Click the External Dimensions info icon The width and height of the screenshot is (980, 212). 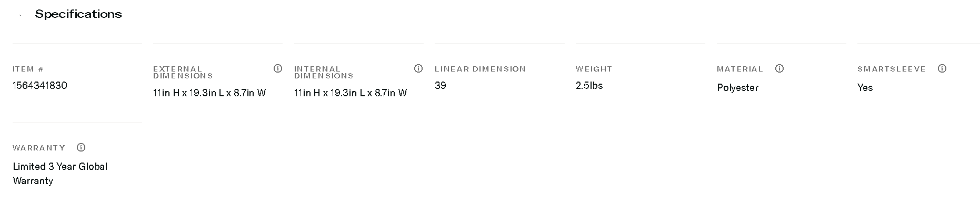278,68
